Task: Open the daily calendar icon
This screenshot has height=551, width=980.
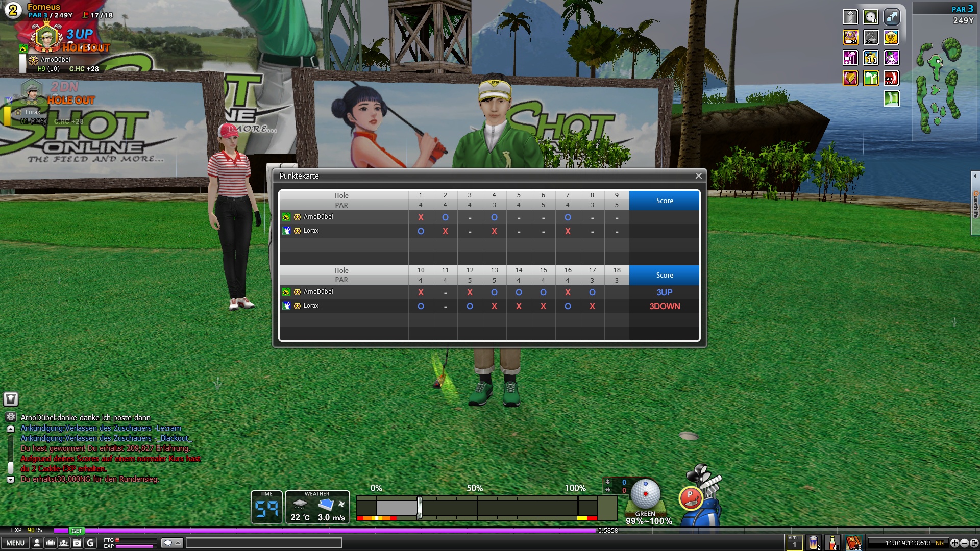Action: pos(77,543)
